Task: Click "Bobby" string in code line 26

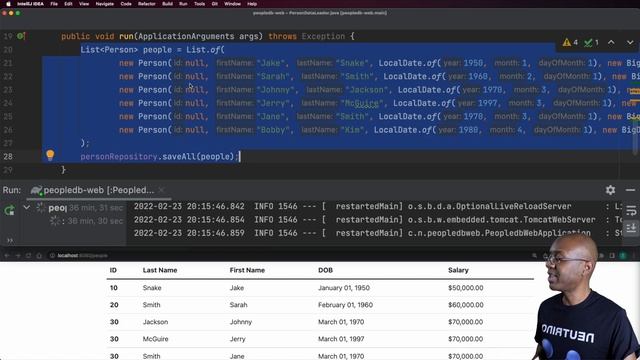Action: [x=273, y=130]
